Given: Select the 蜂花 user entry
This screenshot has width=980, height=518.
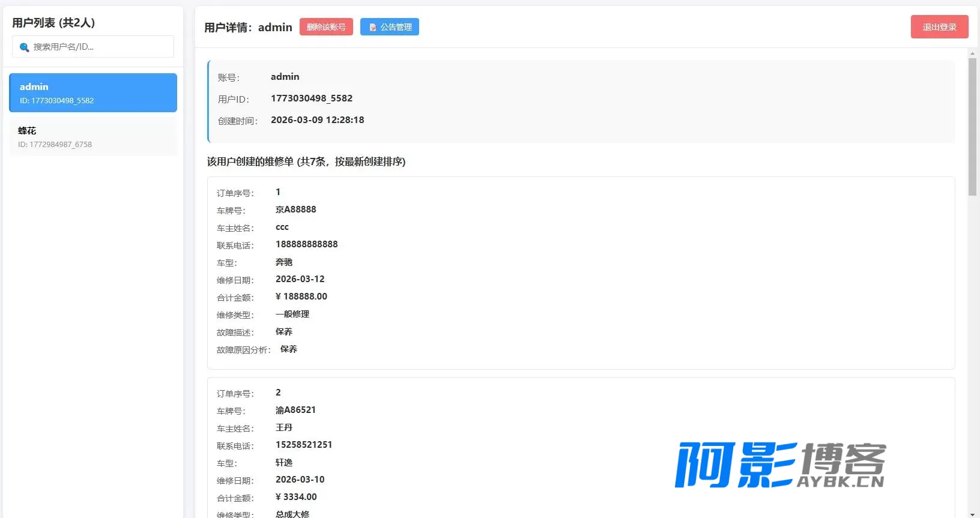Looking at the screenshot, I should click(x=93, y=137).
